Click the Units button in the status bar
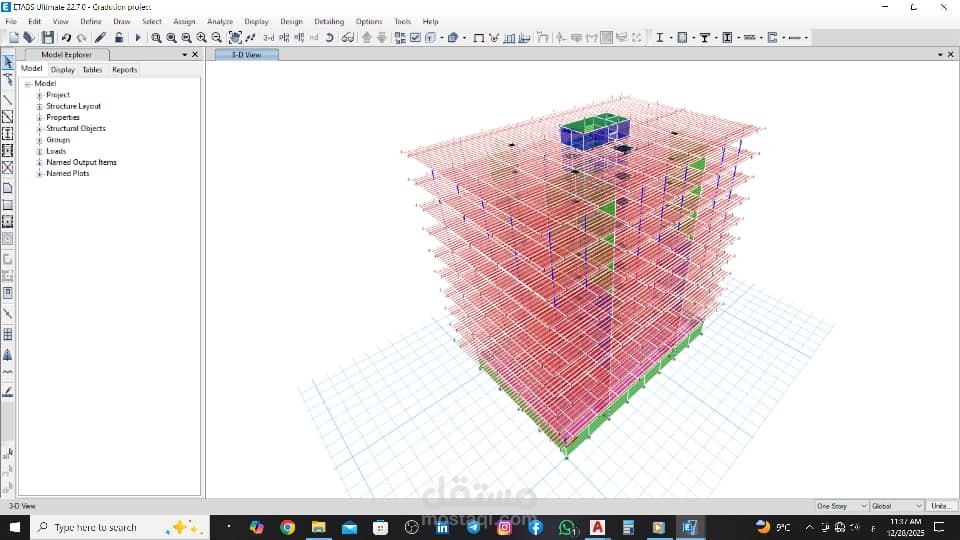960x540 pixels. (x=941, y=506)
